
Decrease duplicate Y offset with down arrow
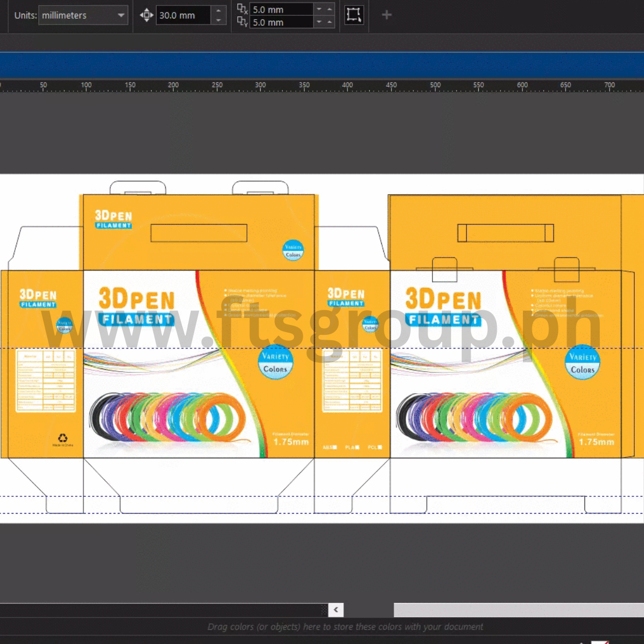(319, 22)
